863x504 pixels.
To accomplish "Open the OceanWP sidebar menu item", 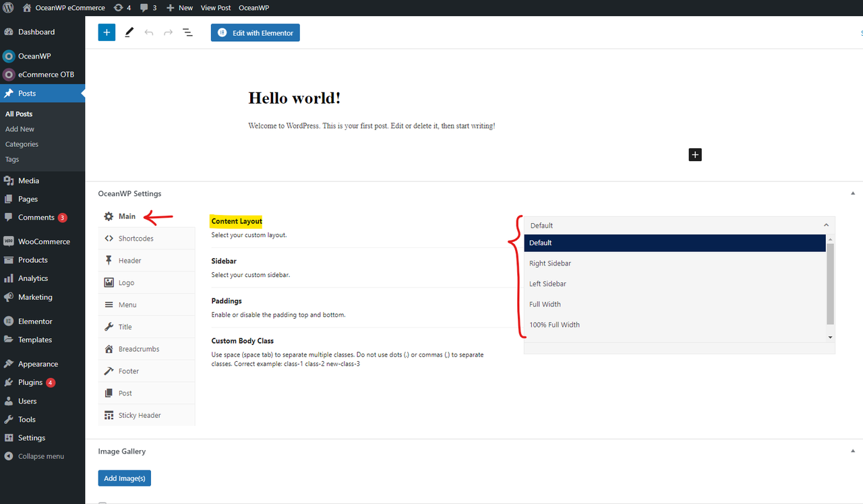I will pyautogui.click(x=42, y=56).
